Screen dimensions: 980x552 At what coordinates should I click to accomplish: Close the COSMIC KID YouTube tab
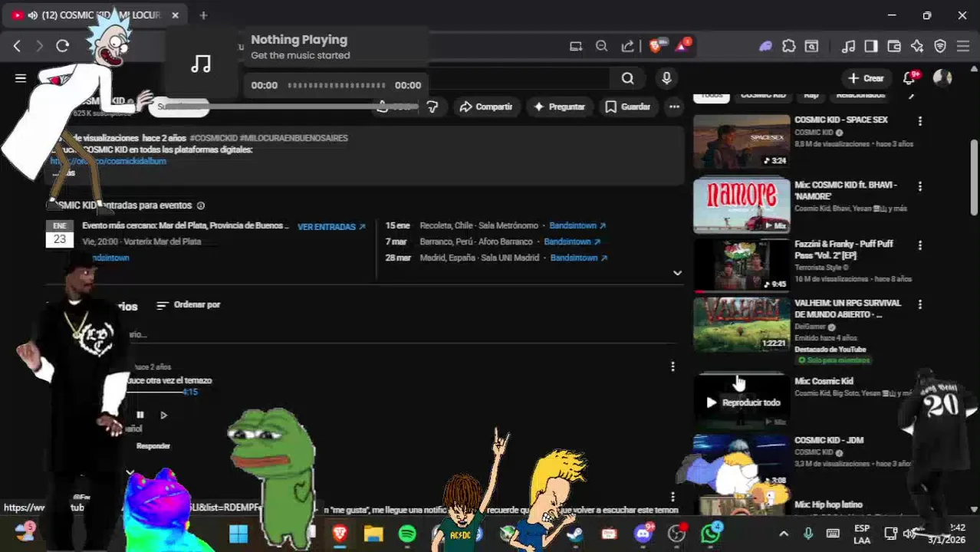pos(175,15)
